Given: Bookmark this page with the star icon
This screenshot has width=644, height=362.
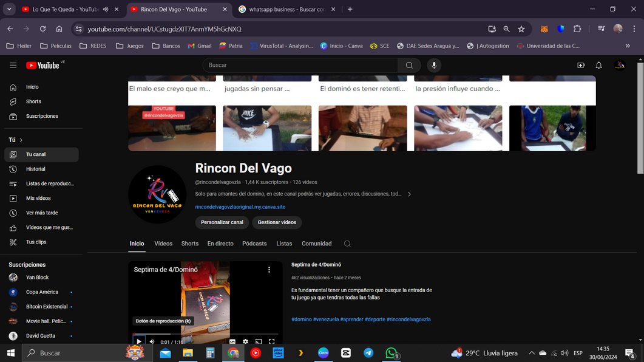Looking at the screenshot, I should [521, 29].
